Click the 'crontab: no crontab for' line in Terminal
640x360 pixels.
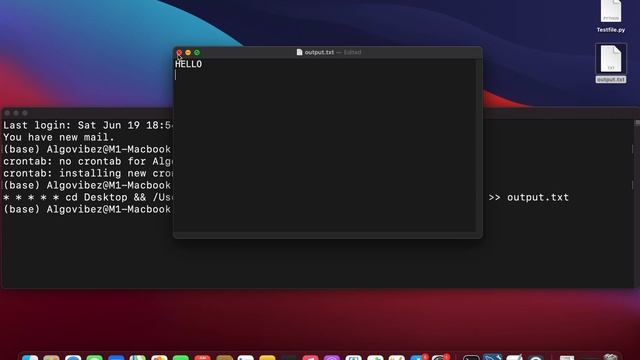pyautogui.click(x=88, y=161)
